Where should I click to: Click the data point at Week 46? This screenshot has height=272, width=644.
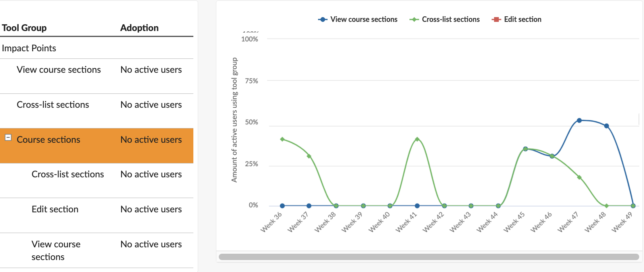pos(552,156)
